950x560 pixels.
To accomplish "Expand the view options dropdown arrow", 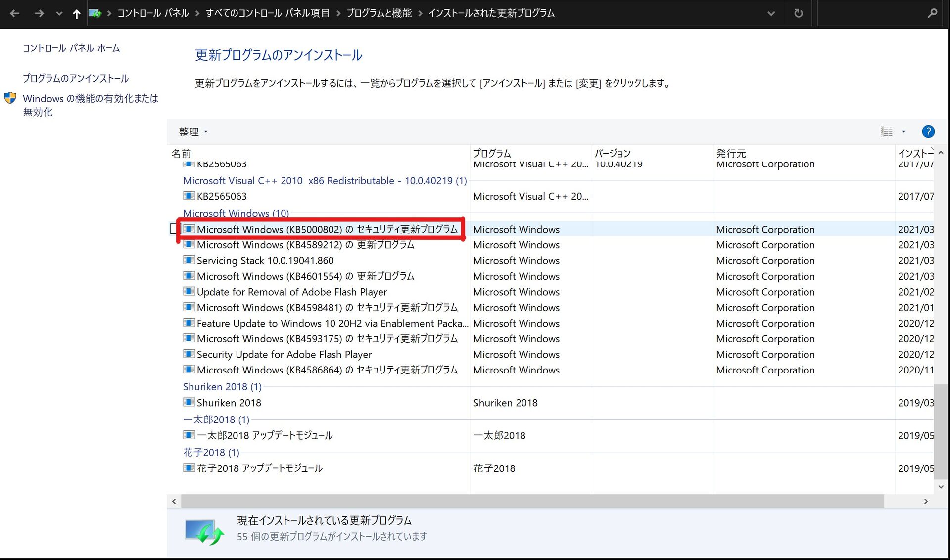I will (x=903, y=131).
